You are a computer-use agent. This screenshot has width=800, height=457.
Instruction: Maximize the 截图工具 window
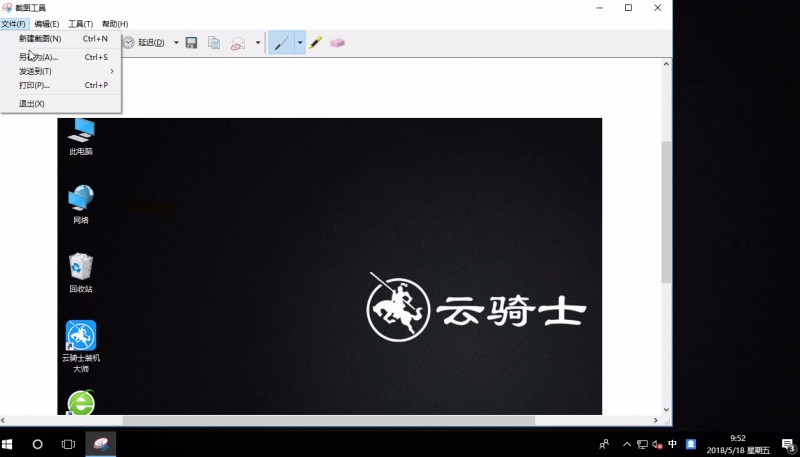pos(629,8)
